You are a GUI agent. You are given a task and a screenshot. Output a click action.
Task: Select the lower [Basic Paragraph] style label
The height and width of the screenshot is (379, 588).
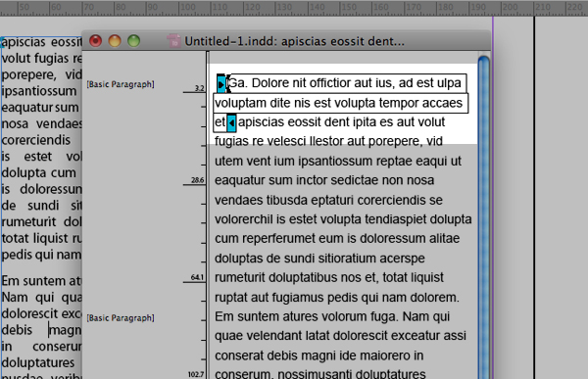[121, 318]
